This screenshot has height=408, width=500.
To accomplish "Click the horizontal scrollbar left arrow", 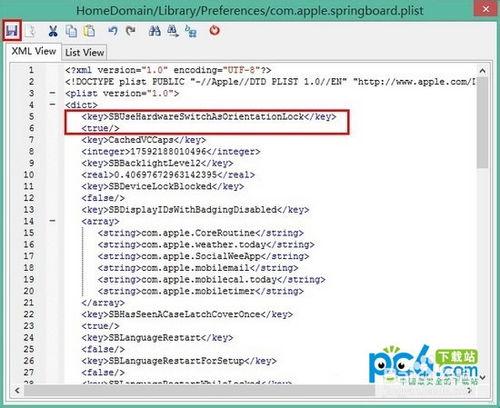I will (17, 390).
